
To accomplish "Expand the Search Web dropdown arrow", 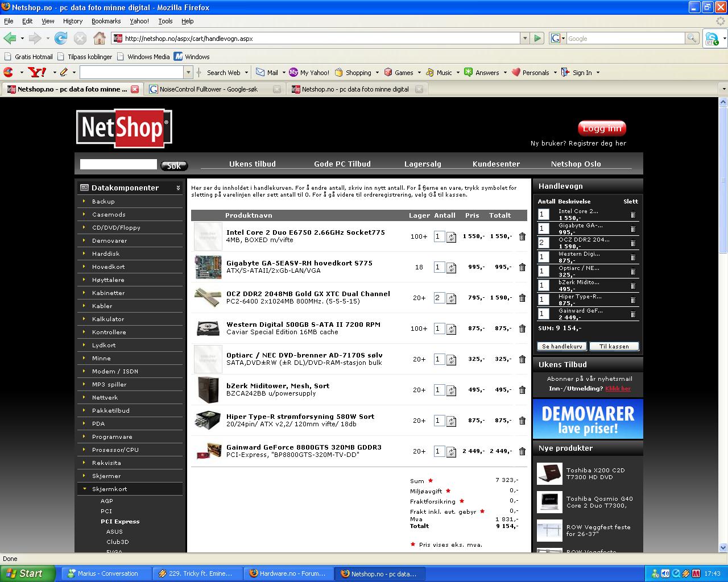I will (x=246, y=73).
